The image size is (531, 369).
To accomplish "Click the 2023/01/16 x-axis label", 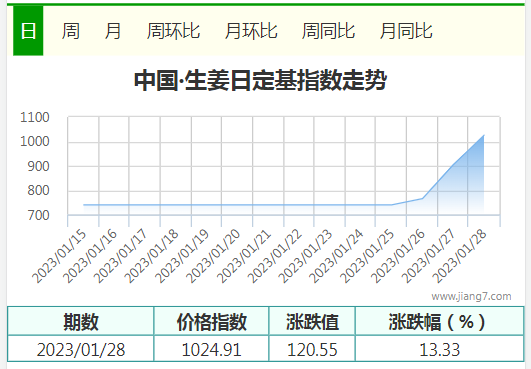I will [x=90, y=257].
